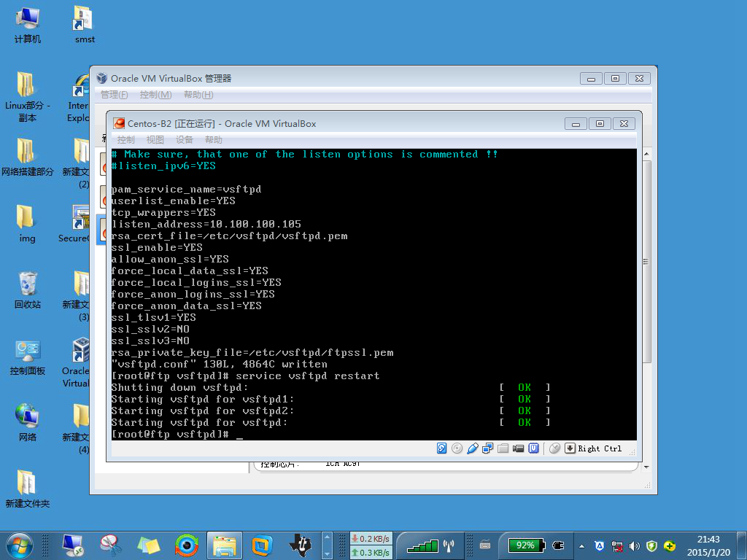Click the Centos-B2 window title bar text
The image size is (747, 560).
222,123
